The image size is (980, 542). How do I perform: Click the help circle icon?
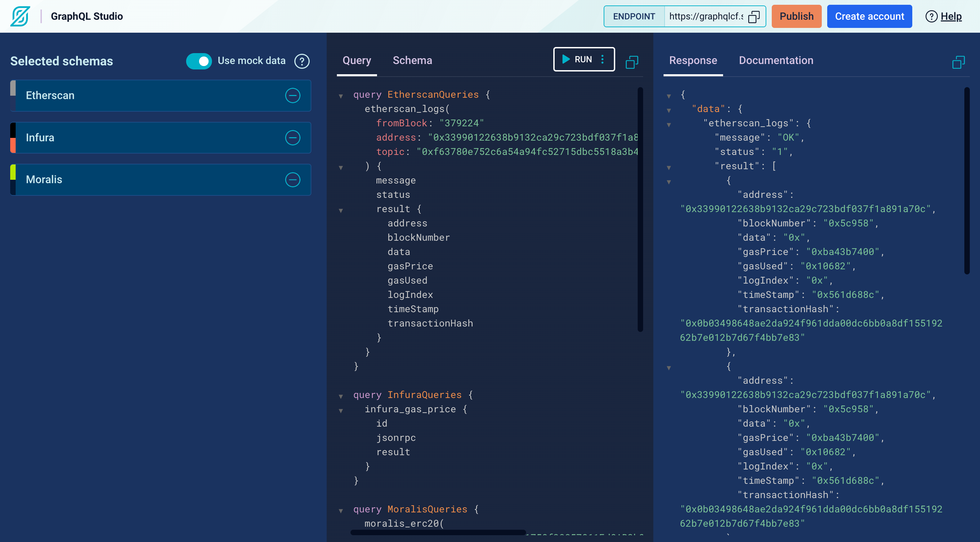(931, 16)
